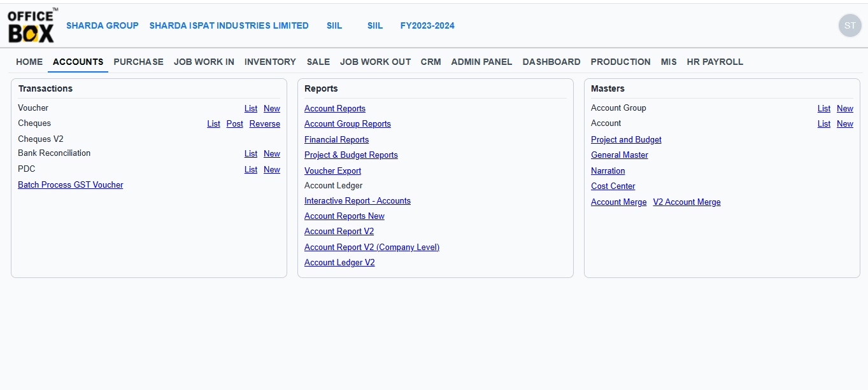Click the Office Box logo

pyautogui.click(x=32, y=25)
